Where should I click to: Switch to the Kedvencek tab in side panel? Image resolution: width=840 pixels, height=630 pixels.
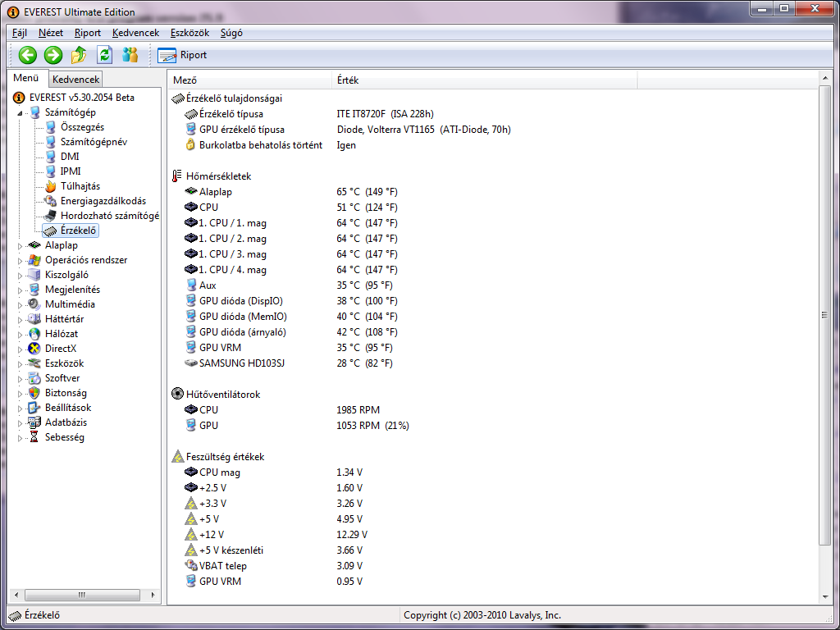pyautogui.click(x=75, y=80)
